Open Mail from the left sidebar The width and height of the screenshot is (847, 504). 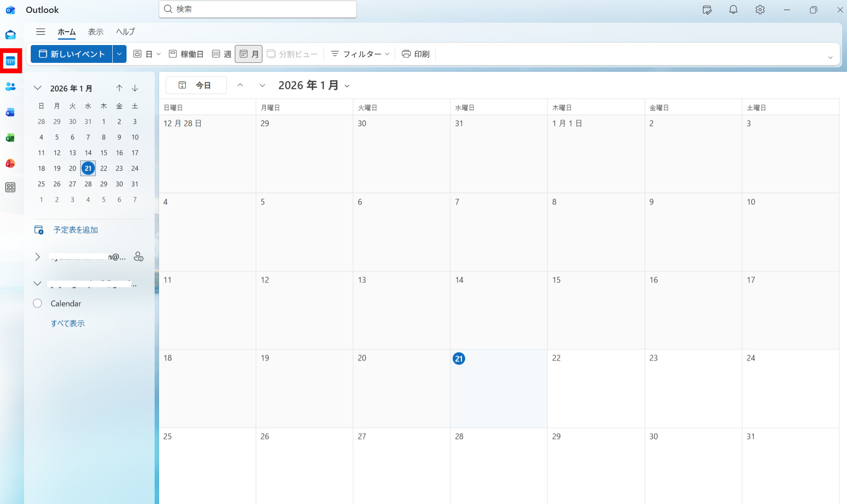point(10,35)
